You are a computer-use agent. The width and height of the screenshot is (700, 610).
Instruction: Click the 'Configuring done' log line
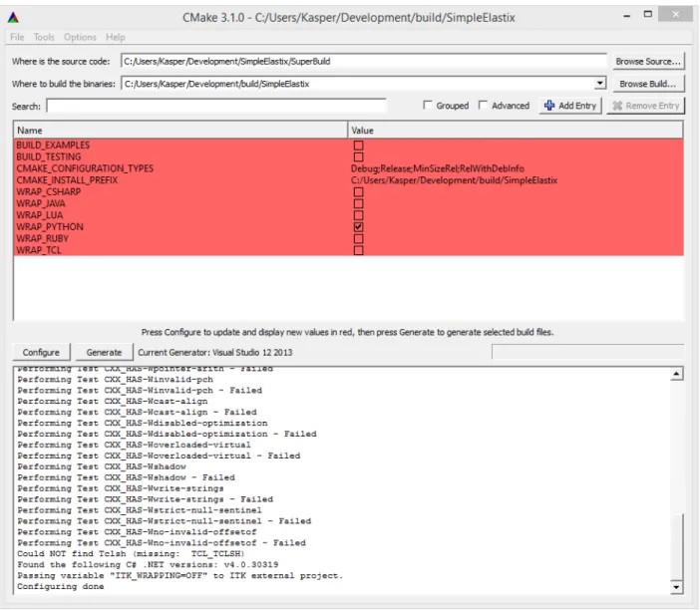[61, 586]
